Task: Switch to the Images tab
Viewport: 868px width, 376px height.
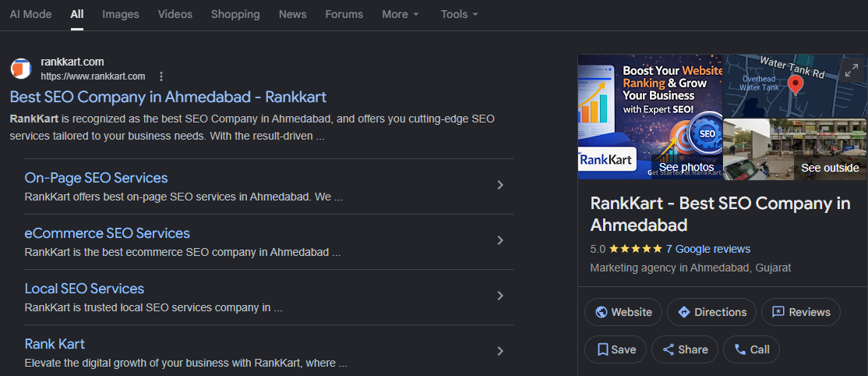Action: [x=121, y=14]
